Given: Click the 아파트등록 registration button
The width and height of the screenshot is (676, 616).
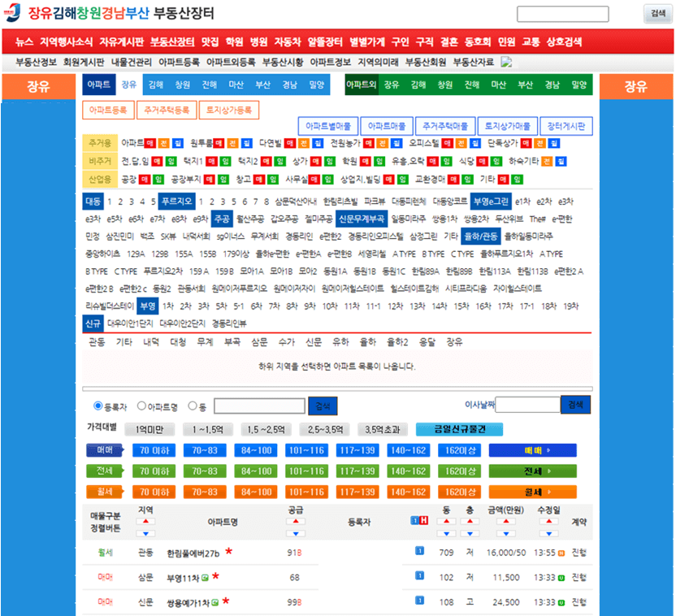Looking at the screenshot, I should pyautogui.click(x=108, y=110).
